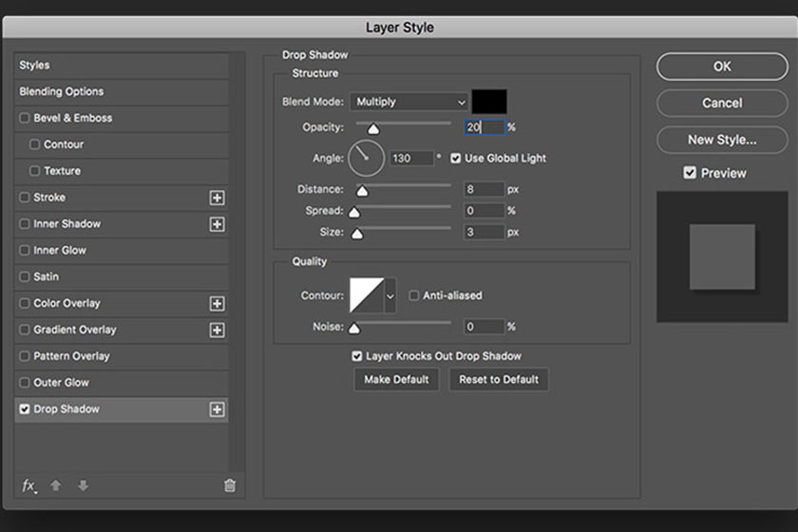798x532 pixels.
Task: Click the Angle value field showing 130
Action: click(x=411, y=159)
